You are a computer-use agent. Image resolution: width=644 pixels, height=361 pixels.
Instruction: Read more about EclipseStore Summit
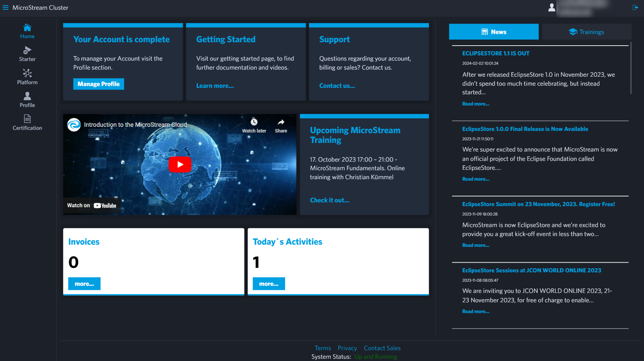click(476, 245)
